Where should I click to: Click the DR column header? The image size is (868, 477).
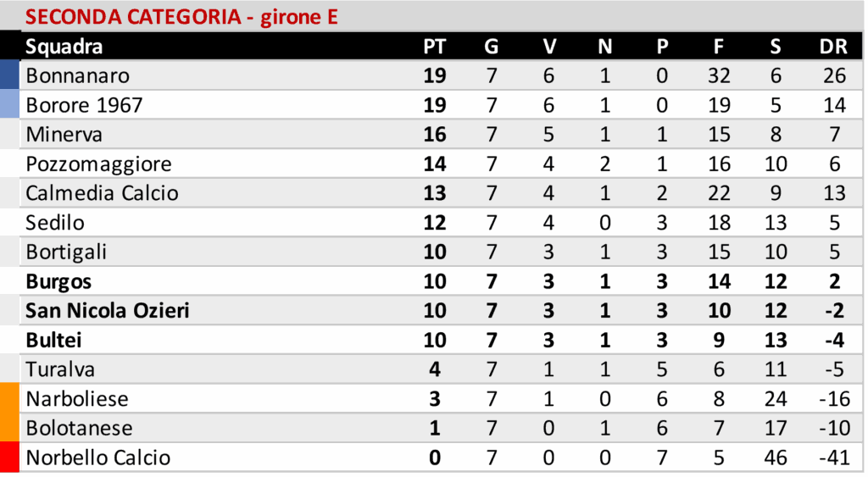(833, 47)
